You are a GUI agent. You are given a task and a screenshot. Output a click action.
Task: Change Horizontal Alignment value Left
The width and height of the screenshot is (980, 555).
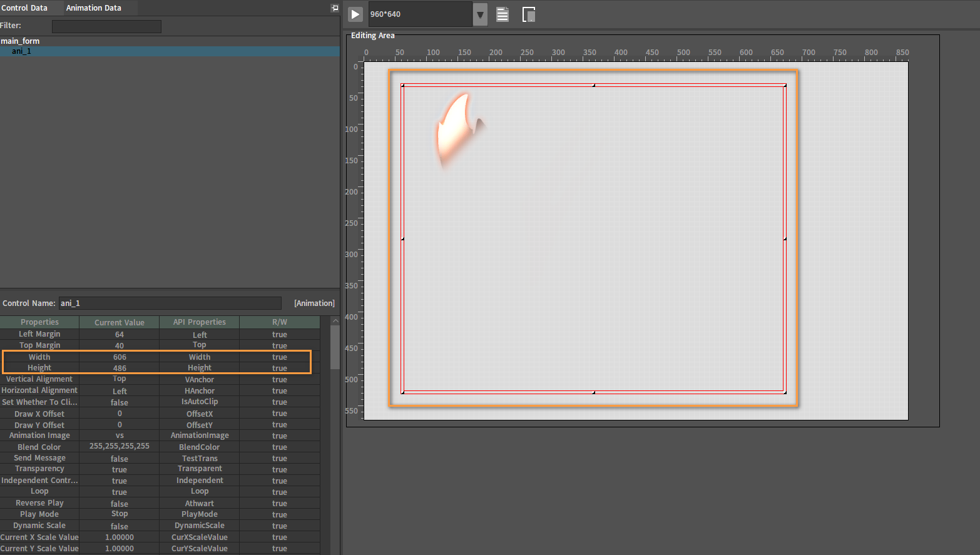point(120,390)
